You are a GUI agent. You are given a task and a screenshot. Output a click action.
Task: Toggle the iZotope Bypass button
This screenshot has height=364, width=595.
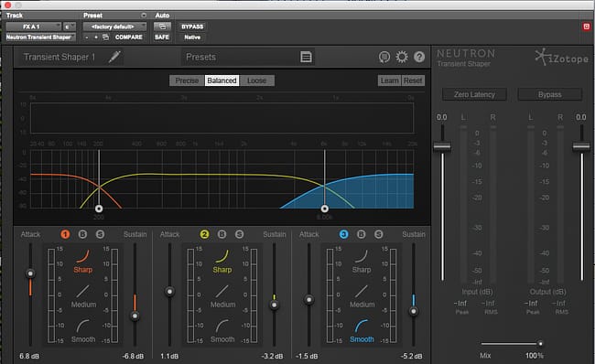point(549,94)
